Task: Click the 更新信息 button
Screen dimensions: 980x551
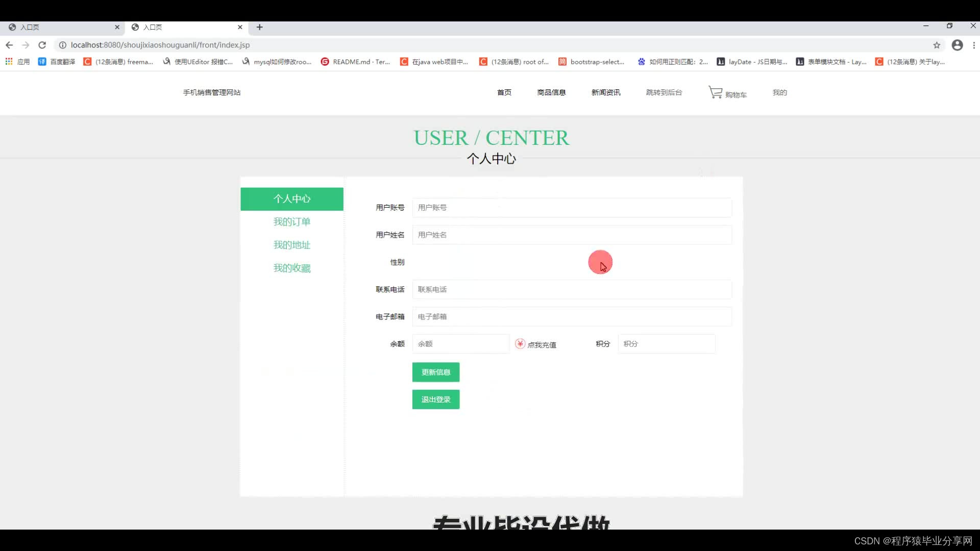Action: (435, 372)
